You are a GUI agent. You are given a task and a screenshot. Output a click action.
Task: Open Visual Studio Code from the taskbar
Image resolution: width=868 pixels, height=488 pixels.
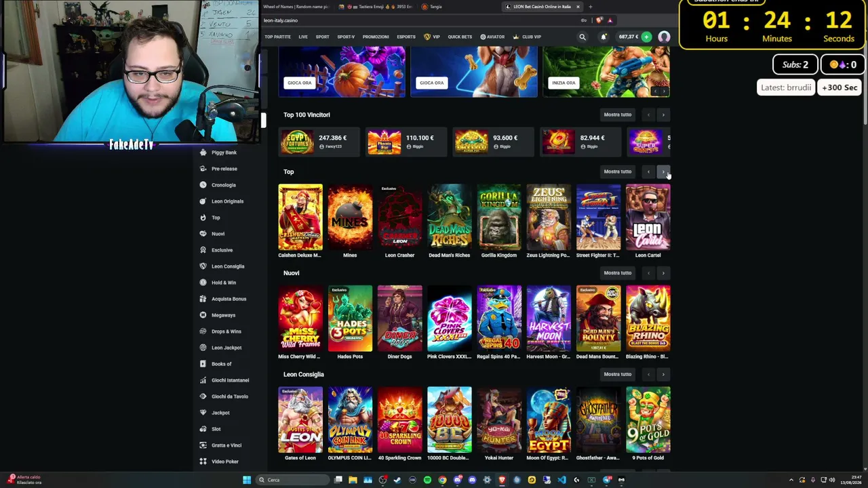click(561, 480)
